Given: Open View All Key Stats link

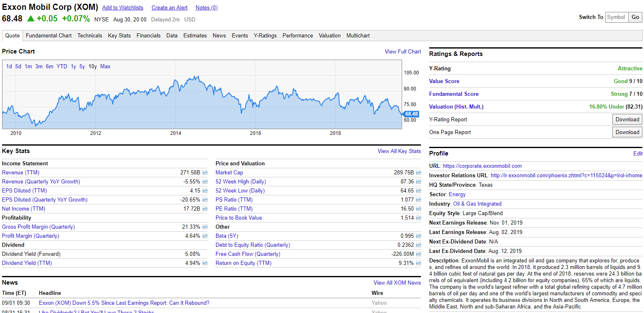Looking at the screenshot, I should tap(399, 151).
